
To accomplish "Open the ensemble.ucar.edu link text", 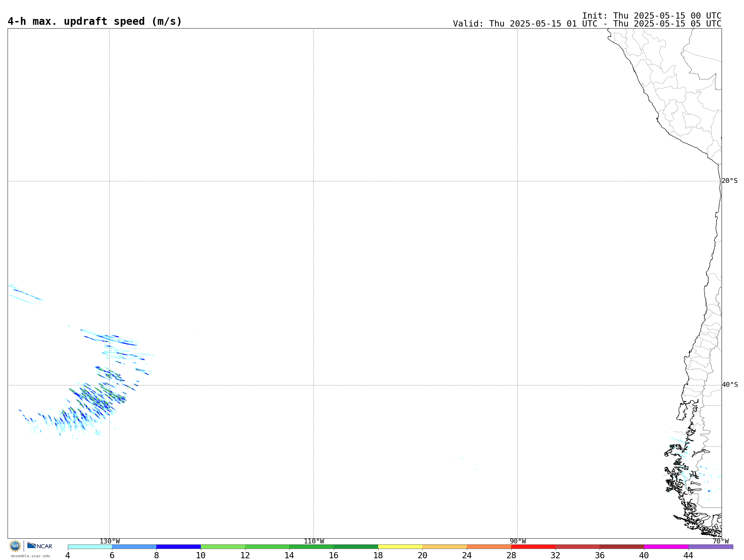I will tap(31, 556).
